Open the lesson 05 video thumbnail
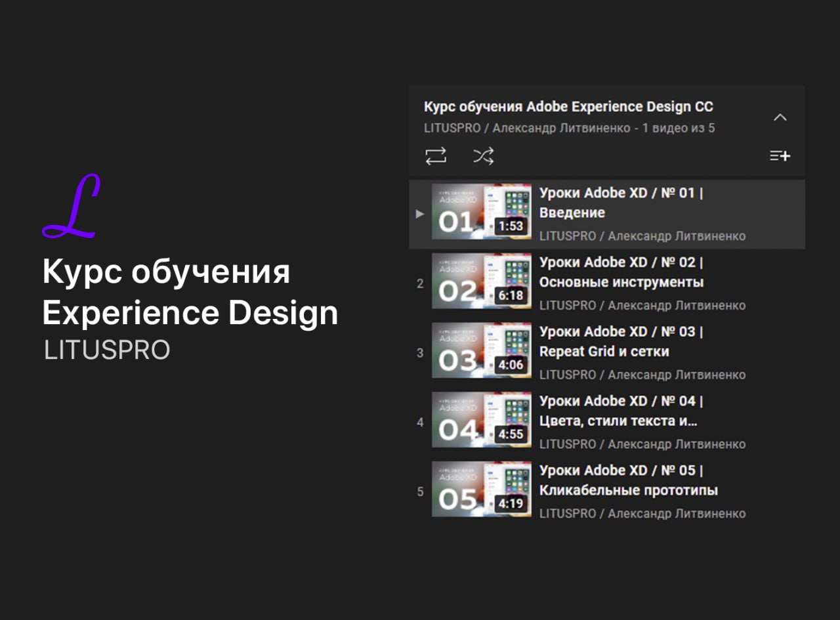This screenshot has width=840, height=620. (x=482, y=489)
